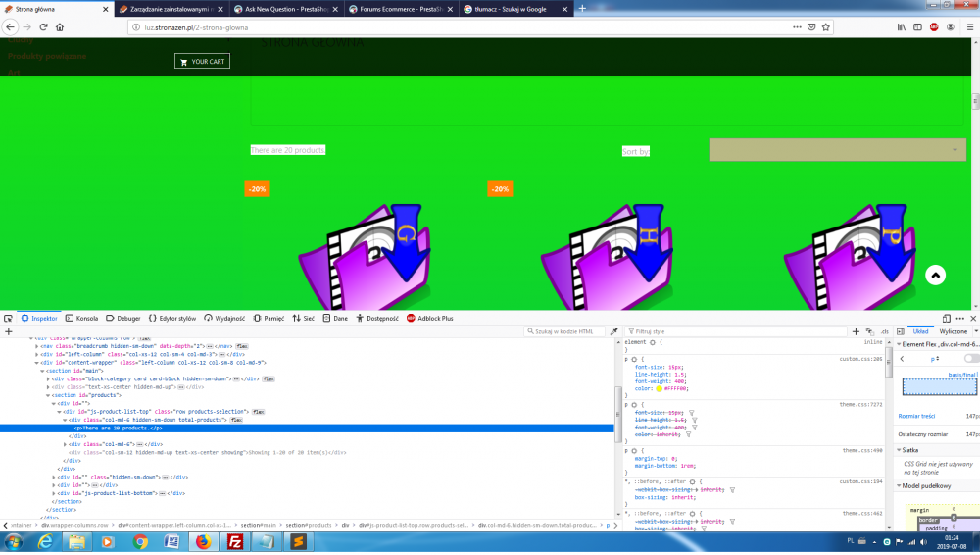The image size is (980, 555).
Task: Create new node with plus in Inspector
Action: point(8,331)
